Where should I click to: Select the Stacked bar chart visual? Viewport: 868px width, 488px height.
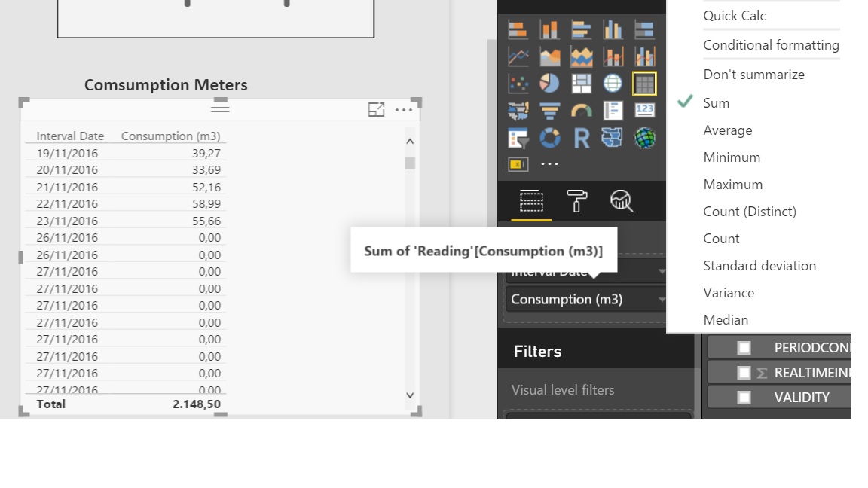518,29
